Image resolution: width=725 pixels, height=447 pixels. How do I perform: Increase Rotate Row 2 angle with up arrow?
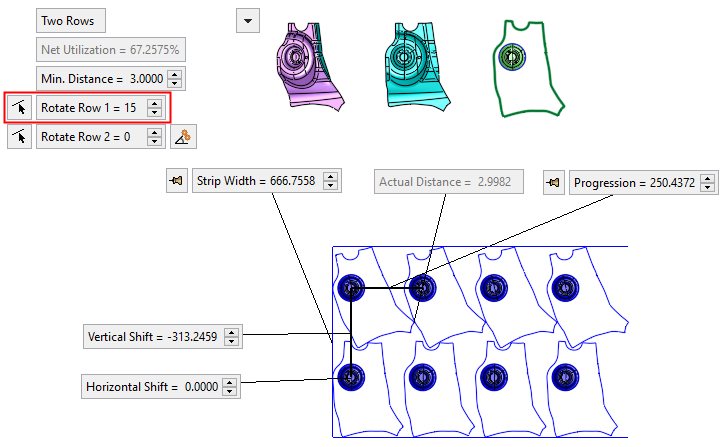(x=154, y=132)
